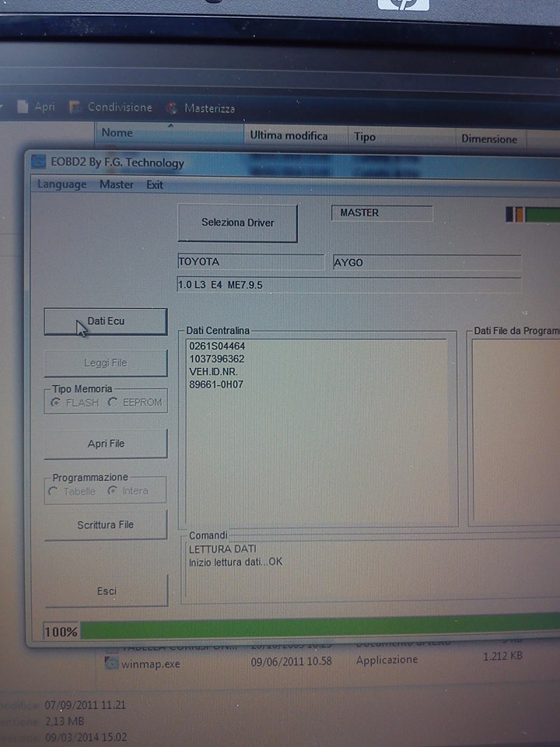The image size is (560, 747).
Task: Click the Inizio lettura dati...OK line
Action: click(x=236, y=562)
